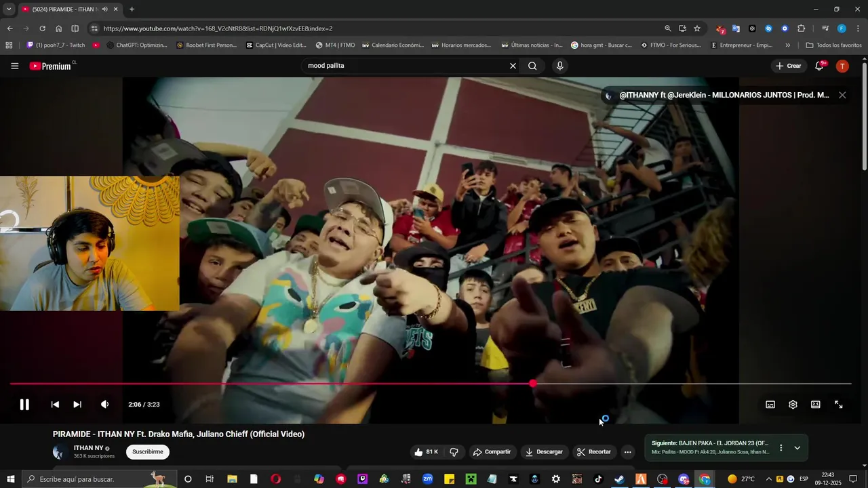Subscribe with the Suscribirme button
Viewport: 868px width, 488px height.
tap(148, 451)
